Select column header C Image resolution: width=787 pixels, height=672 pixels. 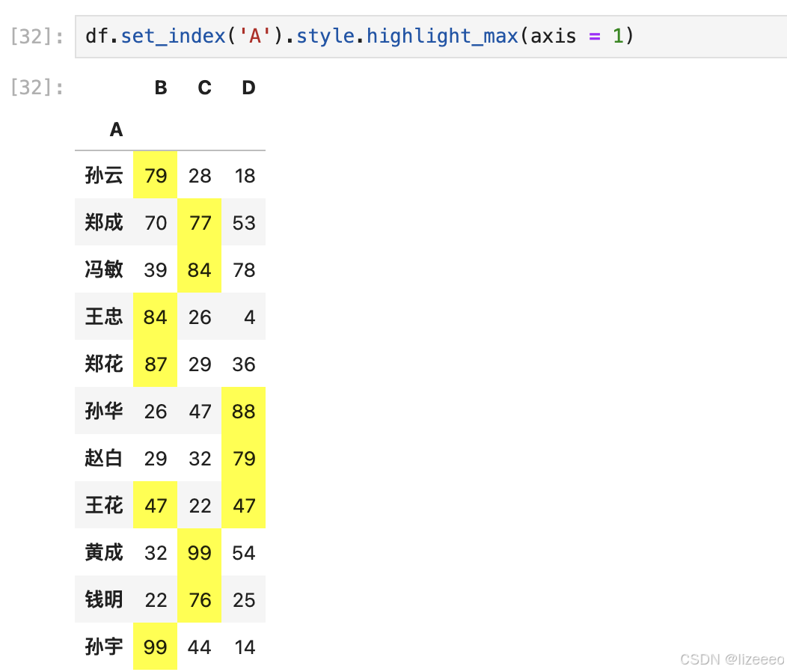[x=203, y=88]
